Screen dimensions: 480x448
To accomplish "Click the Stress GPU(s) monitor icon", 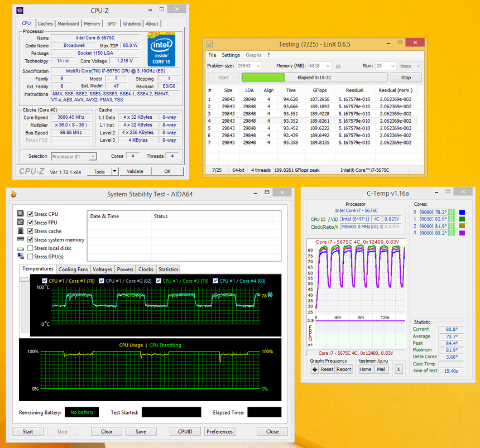I will click(21, 257).
